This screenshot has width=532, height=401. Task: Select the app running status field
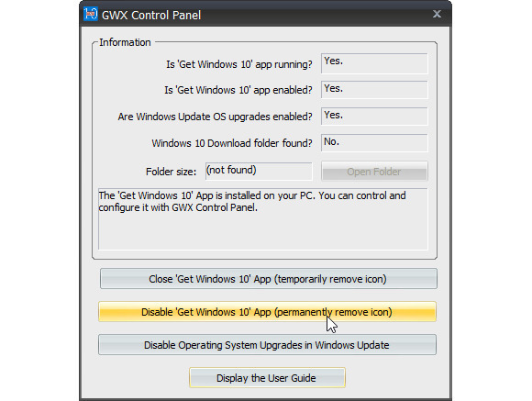coord(374,63)
